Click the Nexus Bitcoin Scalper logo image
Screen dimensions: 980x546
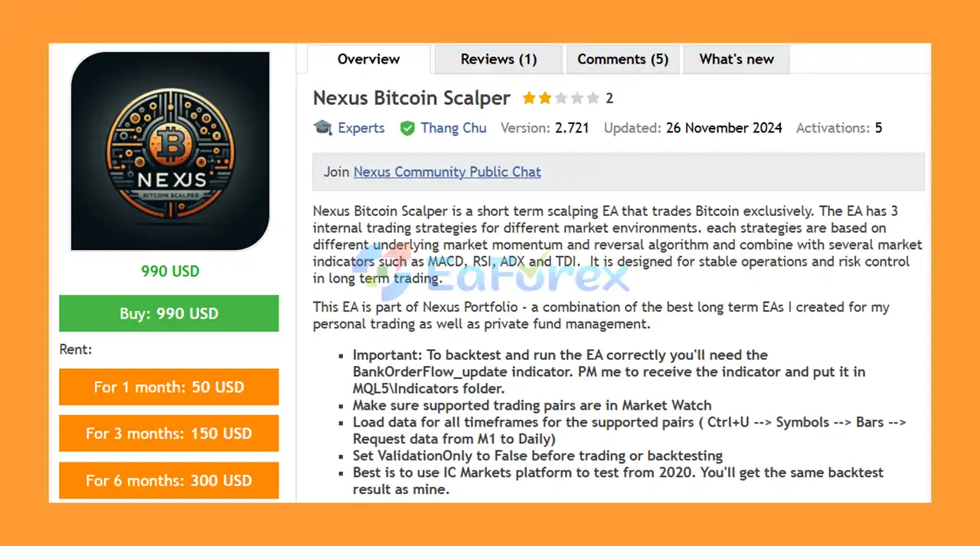click(x=170, y=152)
